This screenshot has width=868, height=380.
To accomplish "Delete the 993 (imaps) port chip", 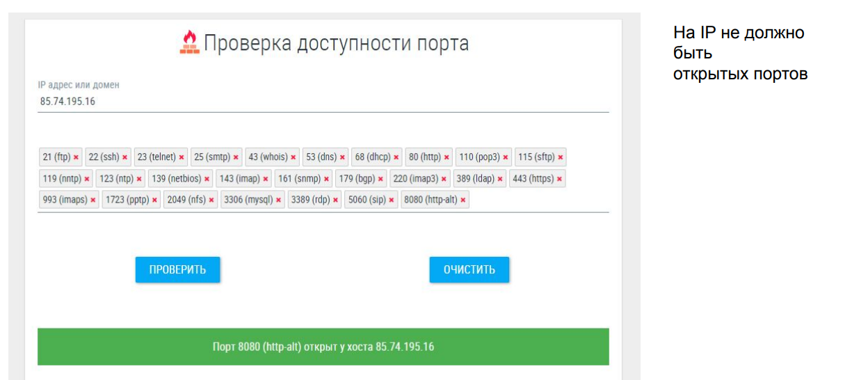I will tap(93, 200).
